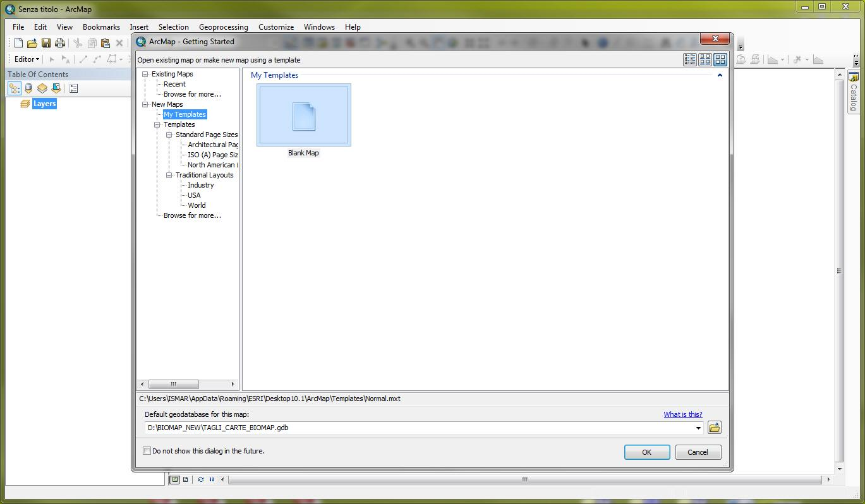The height and width of the screenshot is (504, 865).
Task: Open the Windows menu
Action: 319,27
